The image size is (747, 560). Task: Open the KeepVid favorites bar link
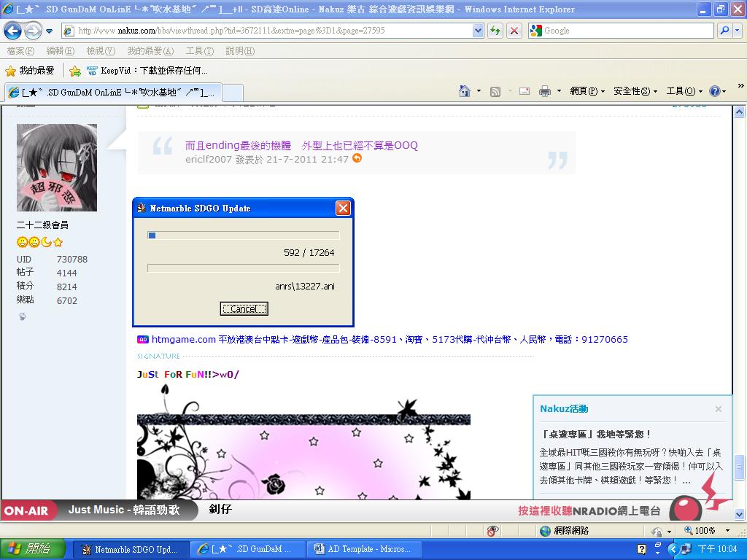pos(147,71)
